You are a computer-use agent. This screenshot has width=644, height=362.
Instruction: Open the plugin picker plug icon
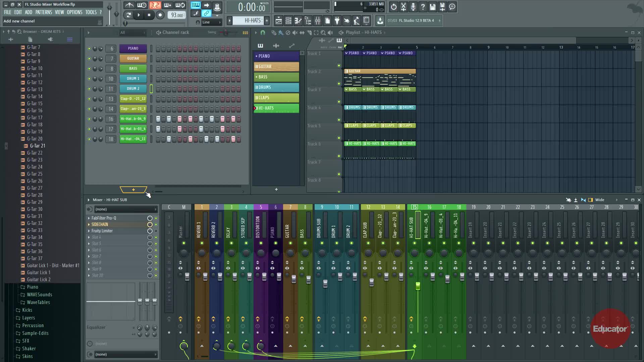(x=337, y=21)
